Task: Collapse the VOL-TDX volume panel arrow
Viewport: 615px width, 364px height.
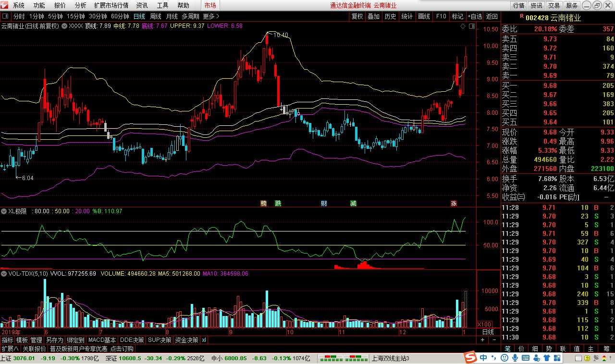Action: tap(4, 273)
